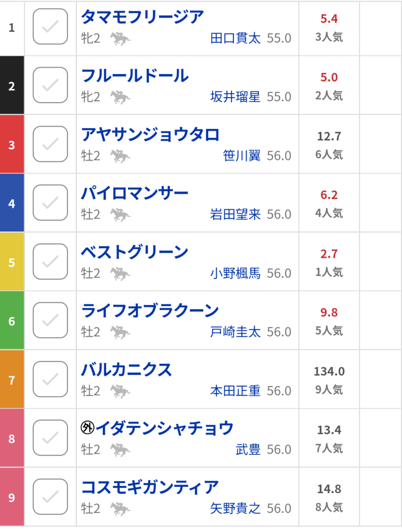Click horse icon under バルカニクス
Screen dimensions: 402x532
tap(120, 391)
